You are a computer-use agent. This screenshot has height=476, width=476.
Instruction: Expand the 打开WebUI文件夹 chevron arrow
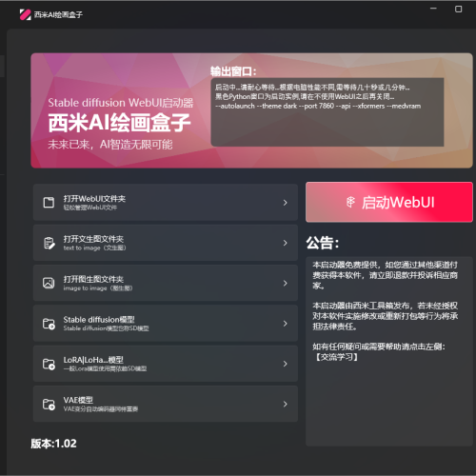point(285,203)
